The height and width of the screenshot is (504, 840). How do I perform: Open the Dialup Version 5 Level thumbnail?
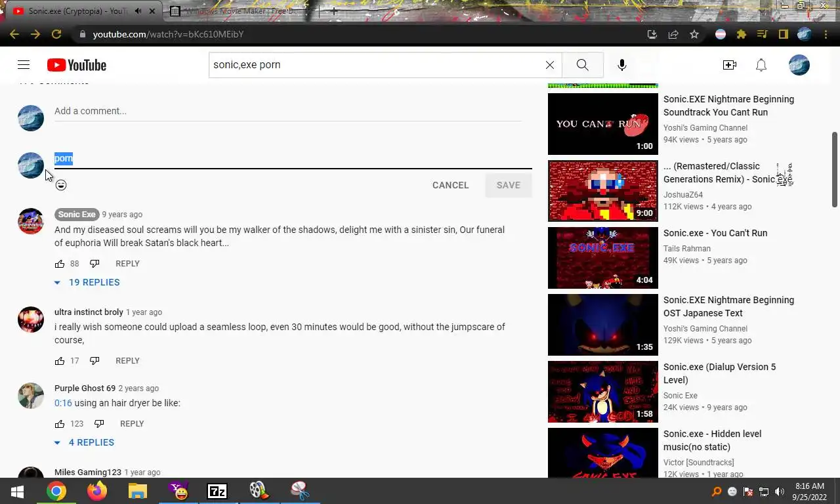[x=603, y=392]
